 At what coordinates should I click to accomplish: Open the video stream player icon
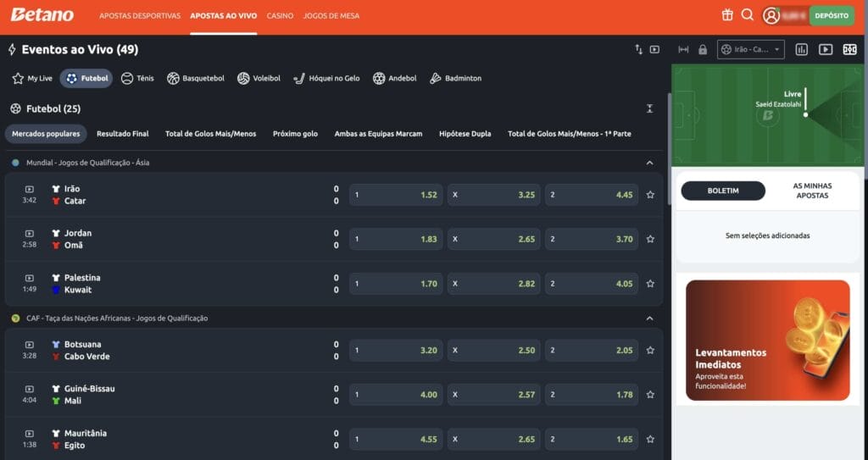(x=826, y=49)
